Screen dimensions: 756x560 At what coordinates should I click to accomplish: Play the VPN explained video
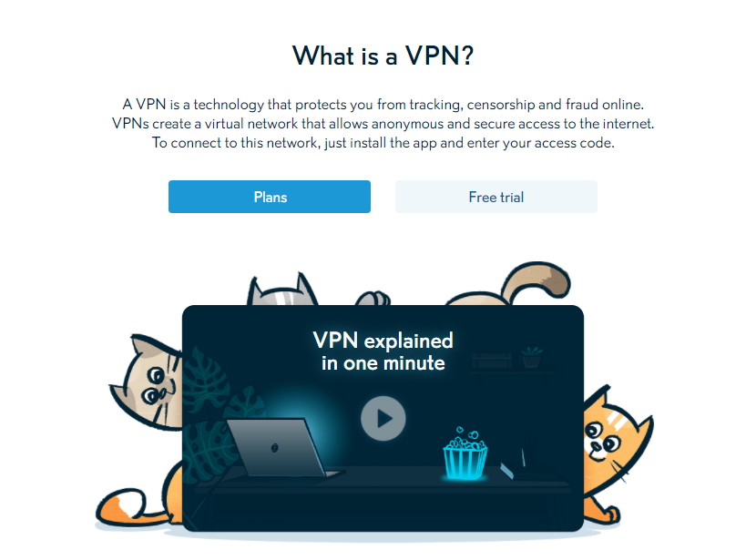coord(383,418)
